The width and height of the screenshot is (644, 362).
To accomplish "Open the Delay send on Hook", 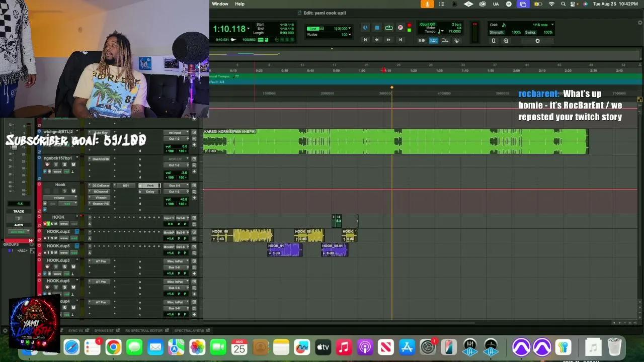I will click(150, 192).
